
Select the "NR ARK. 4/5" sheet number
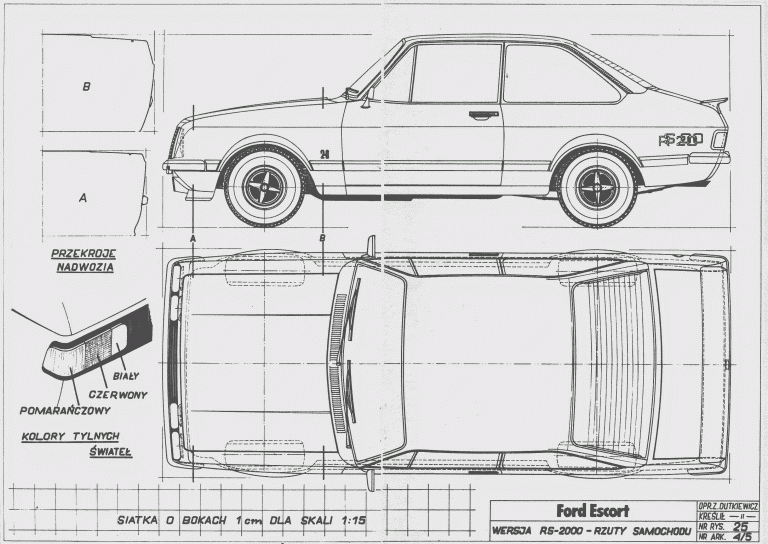click(x=725, y=537)
